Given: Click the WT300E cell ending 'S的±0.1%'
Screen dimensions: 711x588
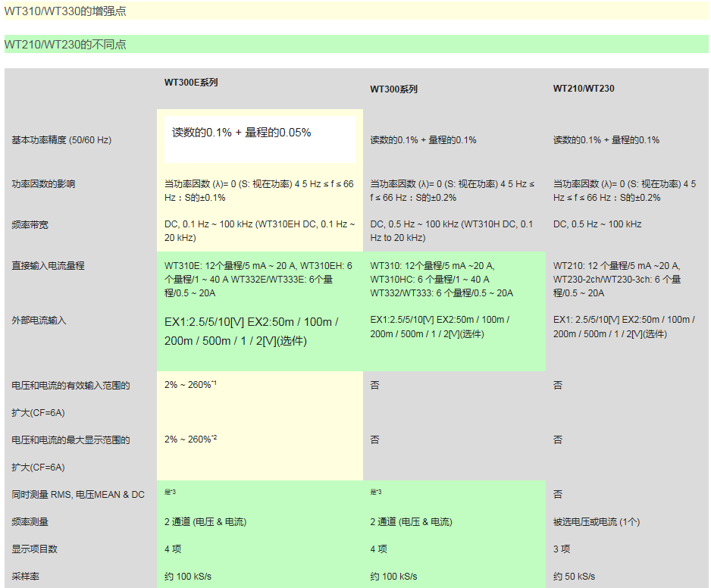Looking at the screenshot, I should click(259, 191).
